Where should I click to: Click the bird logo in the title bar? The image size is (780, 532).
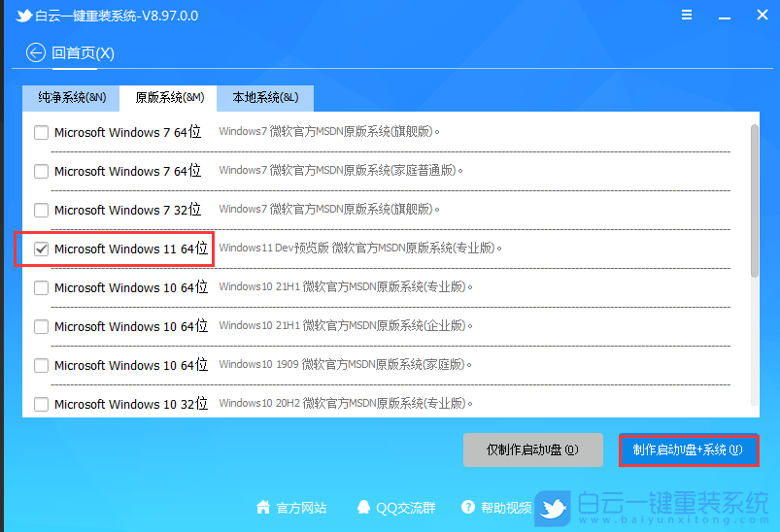(x=23, y=16)
